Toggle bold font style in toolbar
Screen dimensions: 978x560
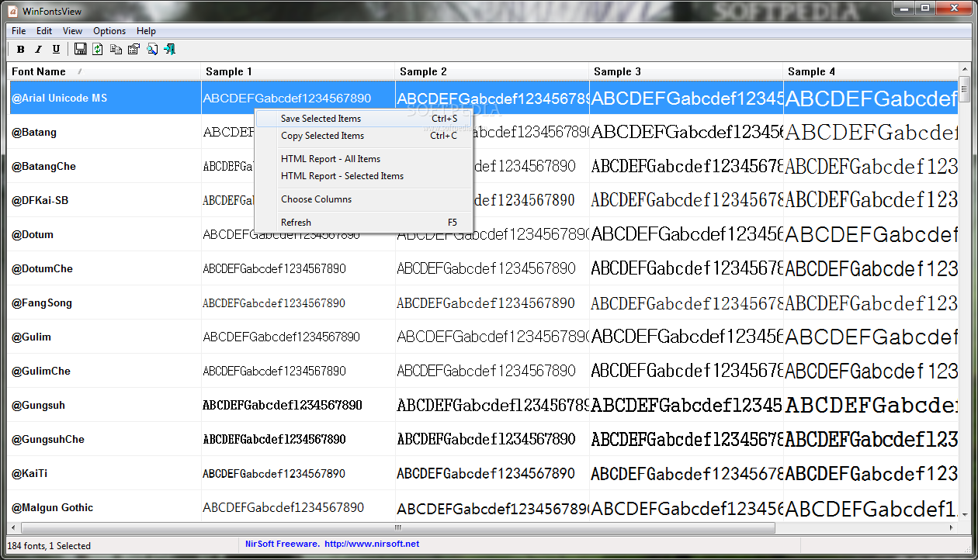pos(21,50)
